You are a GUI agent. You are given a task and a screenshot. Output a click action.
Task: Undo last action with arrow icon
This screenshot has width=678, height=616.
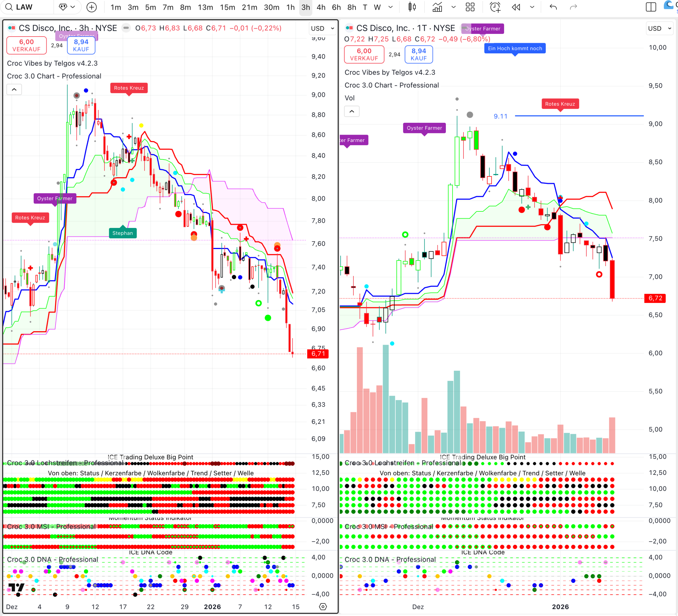point(553,7)
